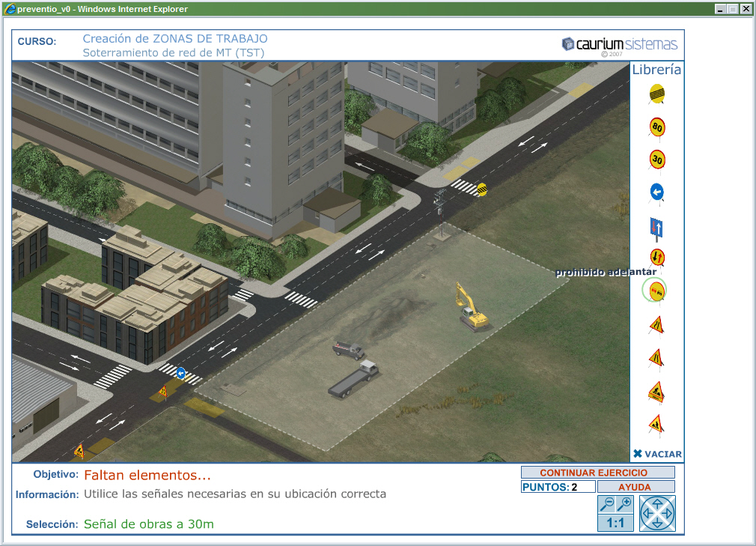Pick the blue direction arrow sign in library

tap(656, 192)
